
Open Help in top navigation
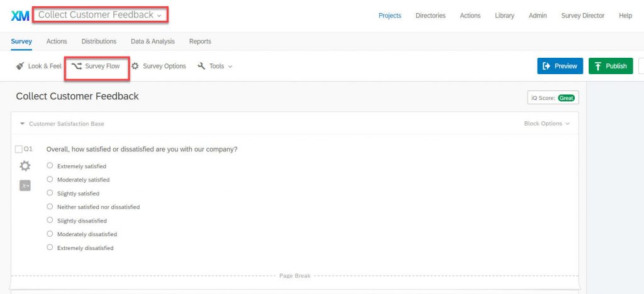[625, 16]
